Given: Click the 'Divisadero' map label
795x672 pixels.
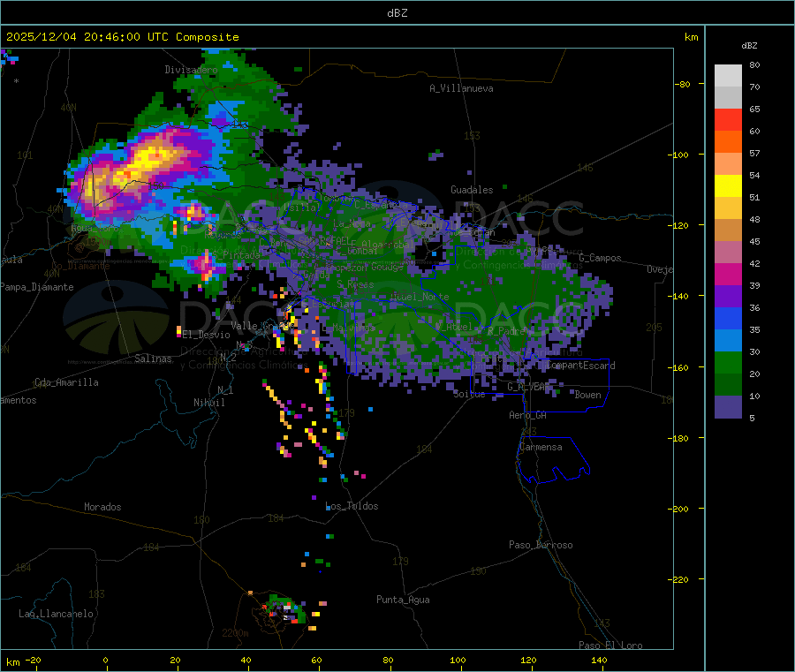Looking at the screenshot, I should click(191, 70).
